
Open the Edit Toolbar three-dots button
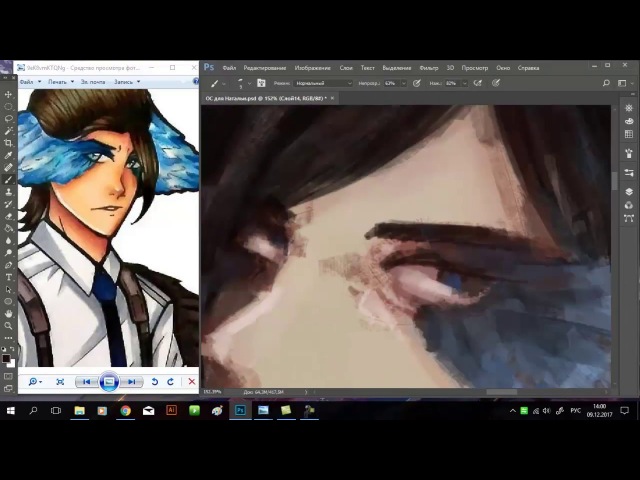(x=8, y=338)
